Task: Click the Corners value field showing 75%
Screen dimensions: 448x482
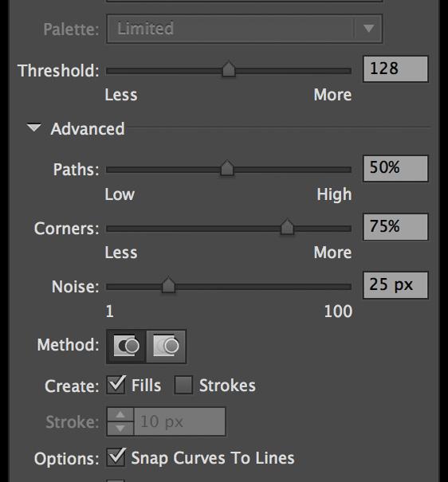Action: coord(395,227)
